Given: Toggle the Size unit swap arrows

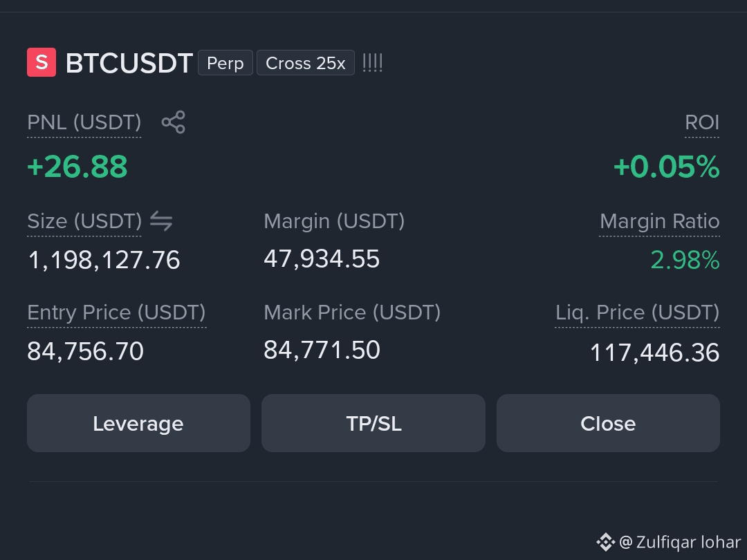Looking at the screenshot, I should pyautogui.click(x=161, y=221).
